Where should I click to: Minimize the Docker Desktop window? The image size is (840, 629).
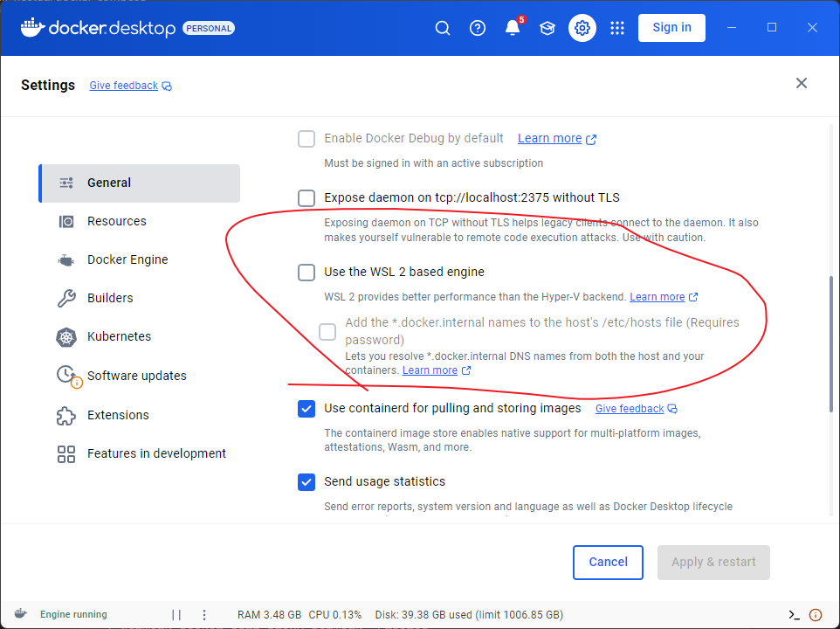click(x=731, y=27)
